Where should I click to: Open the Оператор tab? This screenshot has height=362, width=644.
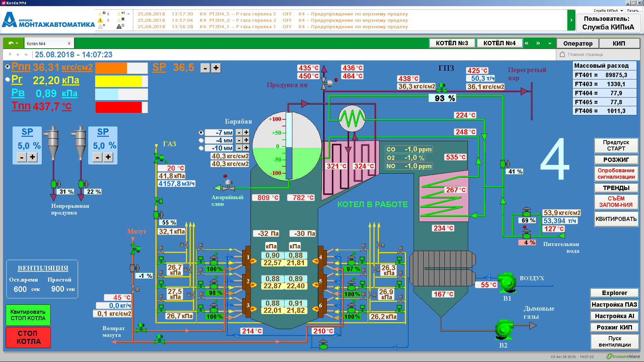click(577, 43)
